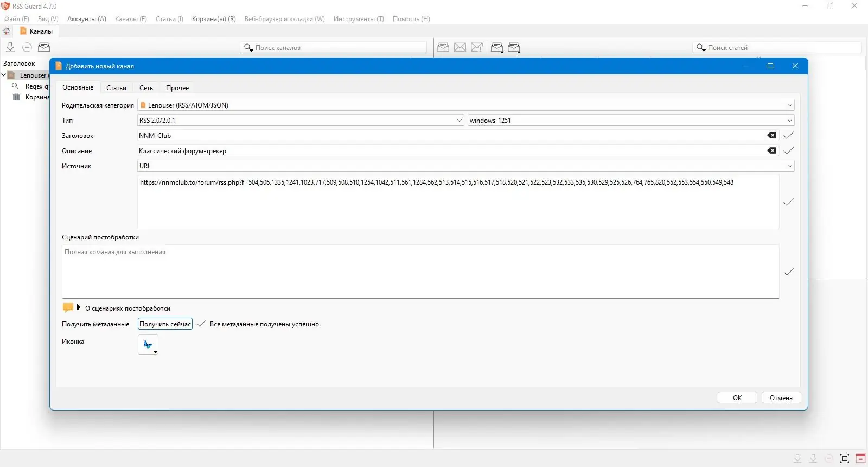Open the Аккаунты (A) menu
868x467 pixels.
87,19
